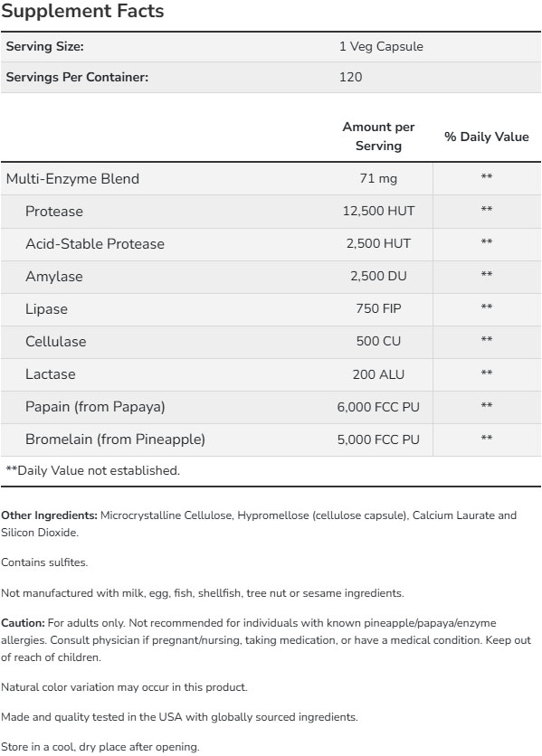The width and height of the screenshot is (542, 756).
Task: Click the Lipase 750 FIP amount
Action: coord(378,308)
